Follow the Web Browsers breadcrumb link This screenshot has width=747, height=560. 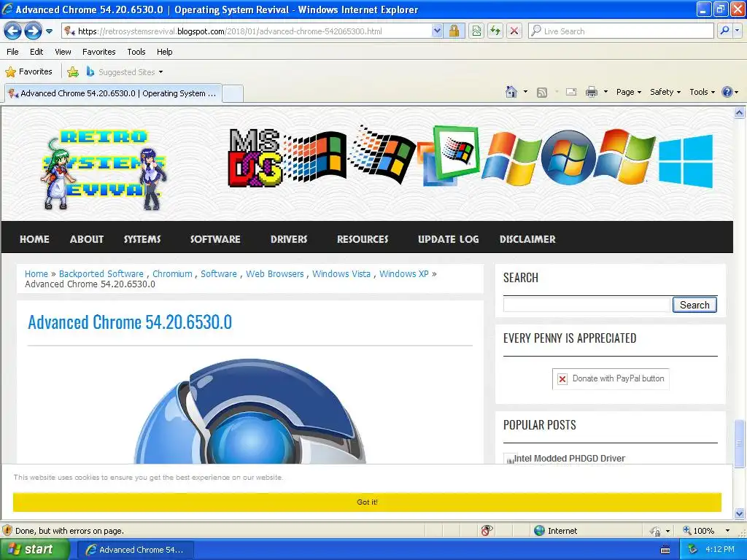point(275,274)
